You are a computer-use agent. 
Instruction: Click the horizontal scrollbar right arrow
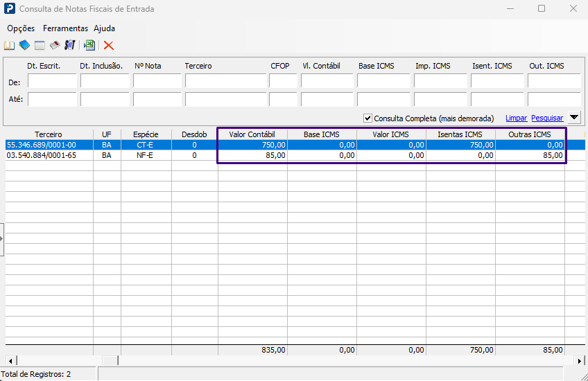[580, 361]
